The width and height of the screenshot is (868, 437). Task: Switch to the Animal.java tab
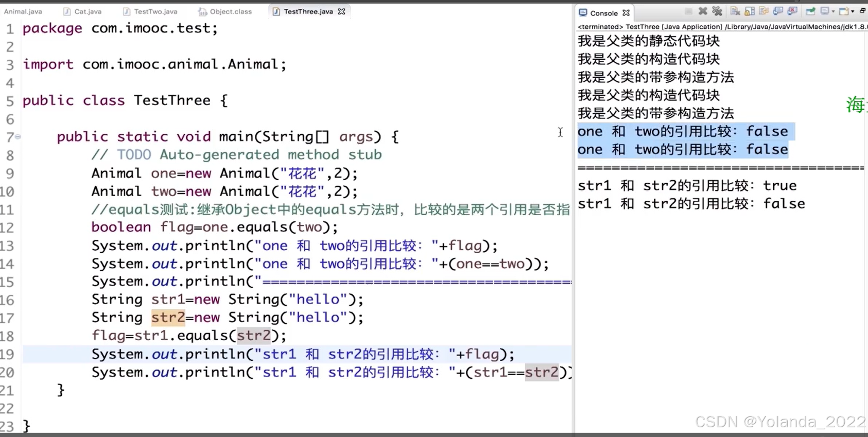pyautogui.click(x=23, y=11)
